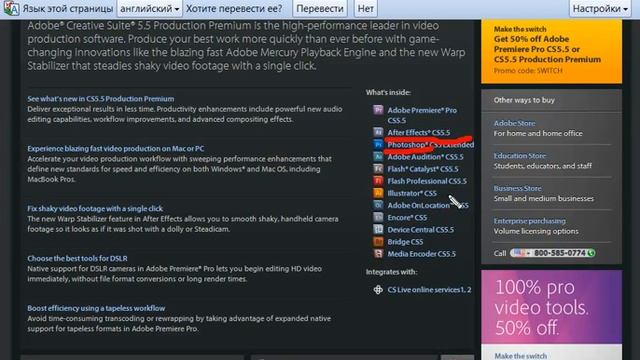Open See what's new in CS5.5 Production Premium
The height and width of the screenshot is (360, 640).
click(x=101, y=99)
